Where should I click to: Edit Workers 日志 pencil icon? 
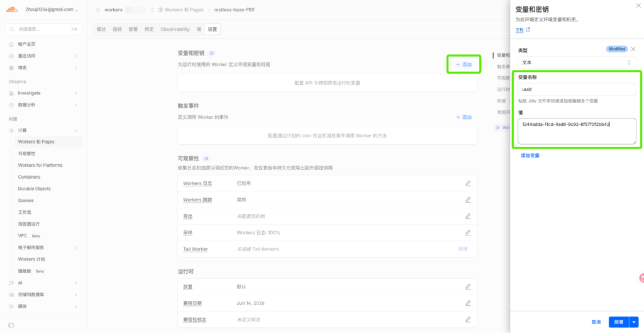click(x=468, y=183)
